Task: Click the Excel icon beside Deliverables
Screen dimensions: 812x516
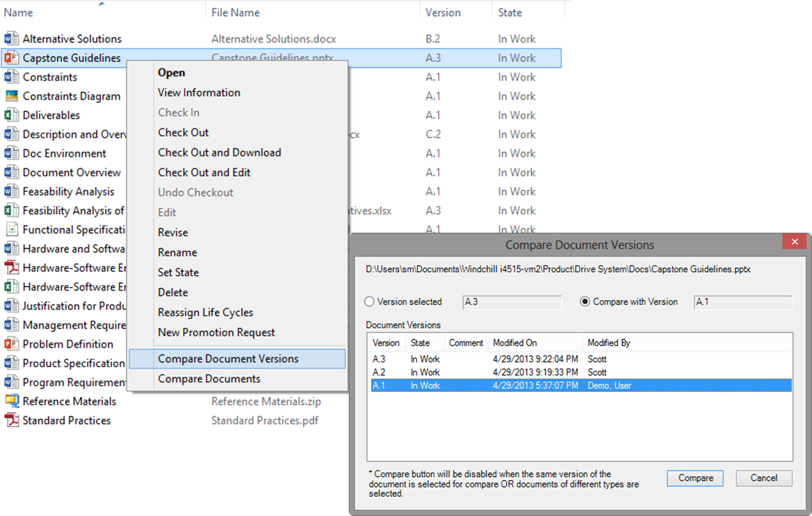Action: (12, 115)
